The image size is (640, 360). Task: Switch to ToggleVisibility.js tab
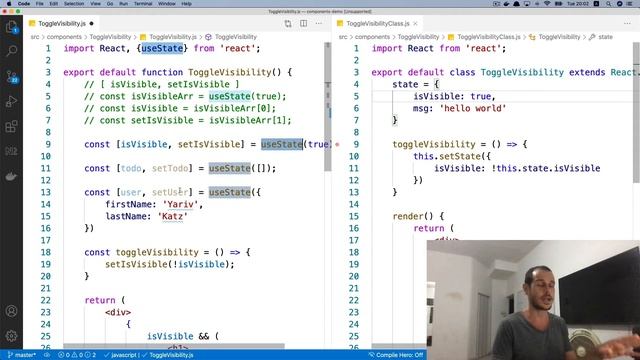[x=62, y=24]
